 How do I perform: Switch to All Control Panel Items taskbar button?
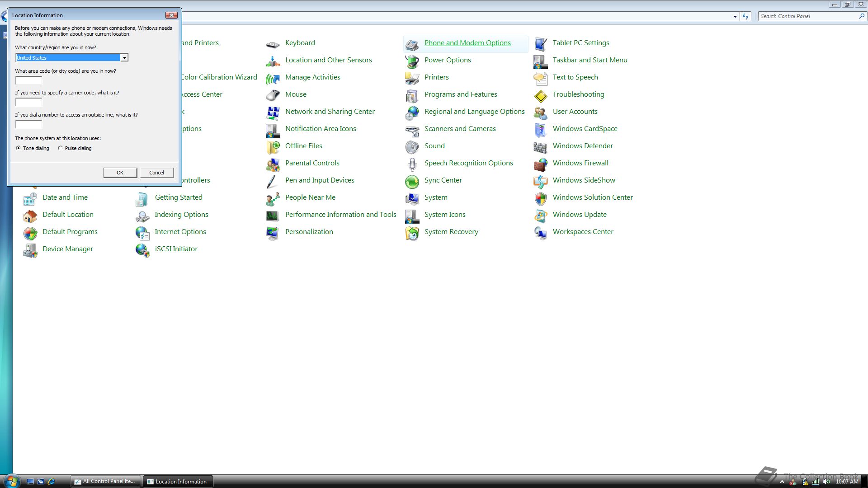(106, 481)
